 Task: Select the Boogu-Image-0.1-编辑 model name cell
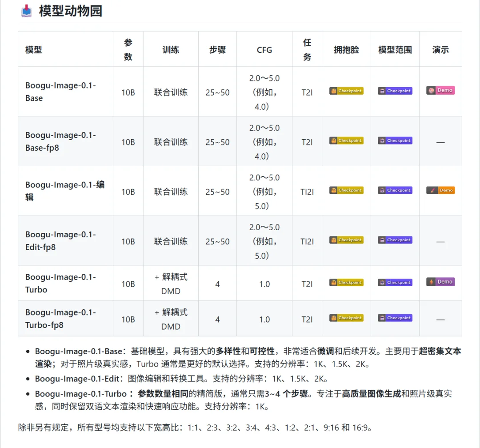(65, 191)
